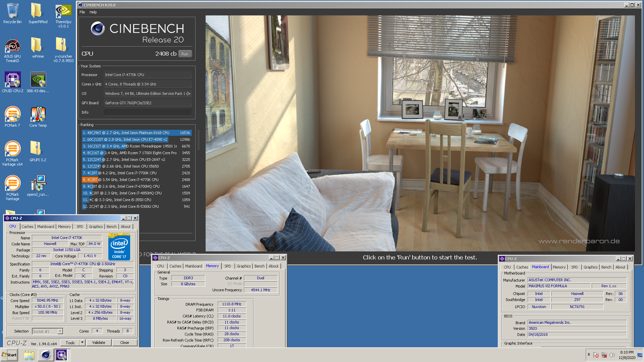Viewport: 644px width, 362px height.
Task: Click the Intel inside Core i7 logo
Action: click(119, 247)
